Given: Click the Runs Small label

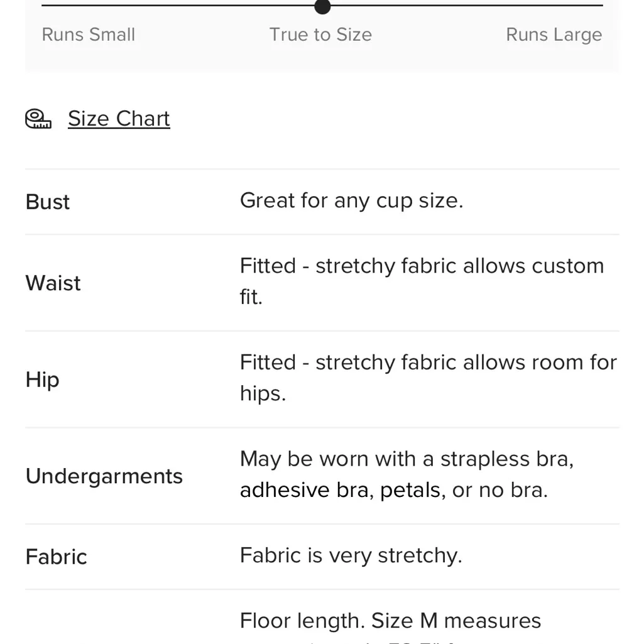Looking at the screenshot, I should [89, 35].
